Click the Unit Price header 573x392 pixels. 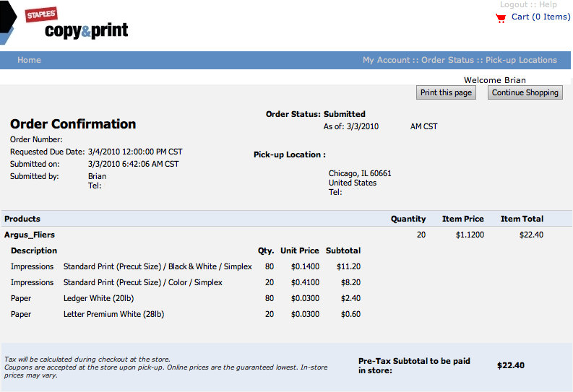pyautogui.click(x=300, y=251)
